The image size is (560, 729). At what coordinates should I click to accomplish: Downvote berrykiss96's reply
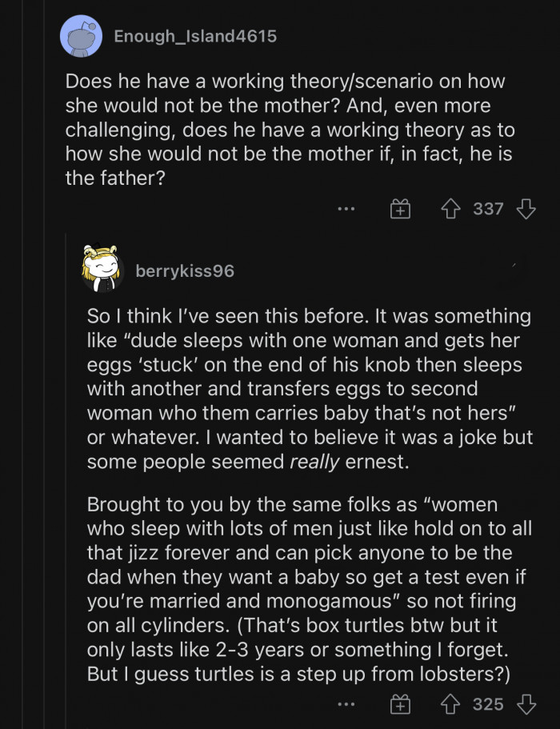tap(526, 706)
